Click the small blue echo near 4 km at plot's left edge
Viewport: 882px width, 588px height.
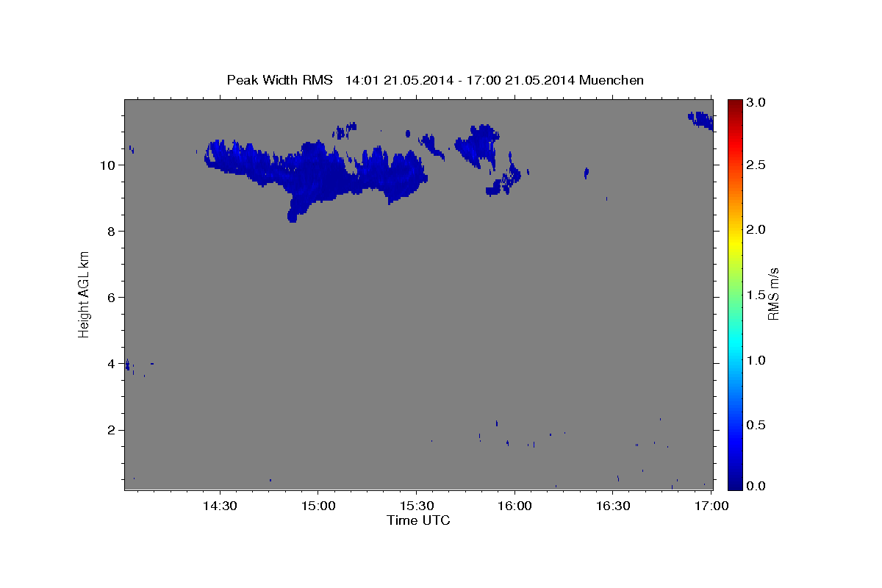[x=127, y=365]
